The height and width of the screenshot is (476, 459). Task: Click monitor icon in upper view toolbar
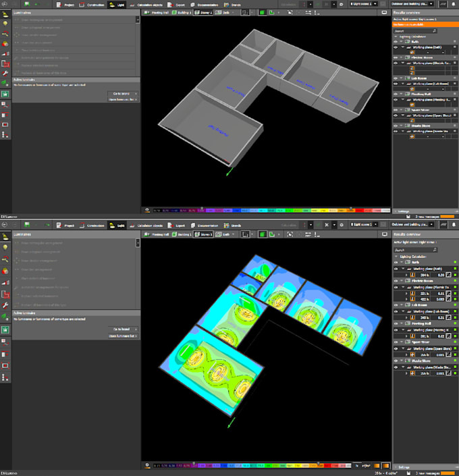384,12
